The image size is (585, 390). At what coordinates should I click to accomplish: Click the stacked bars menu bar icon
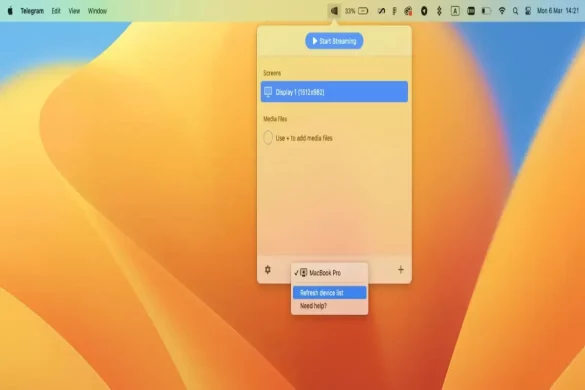(394, 11)
